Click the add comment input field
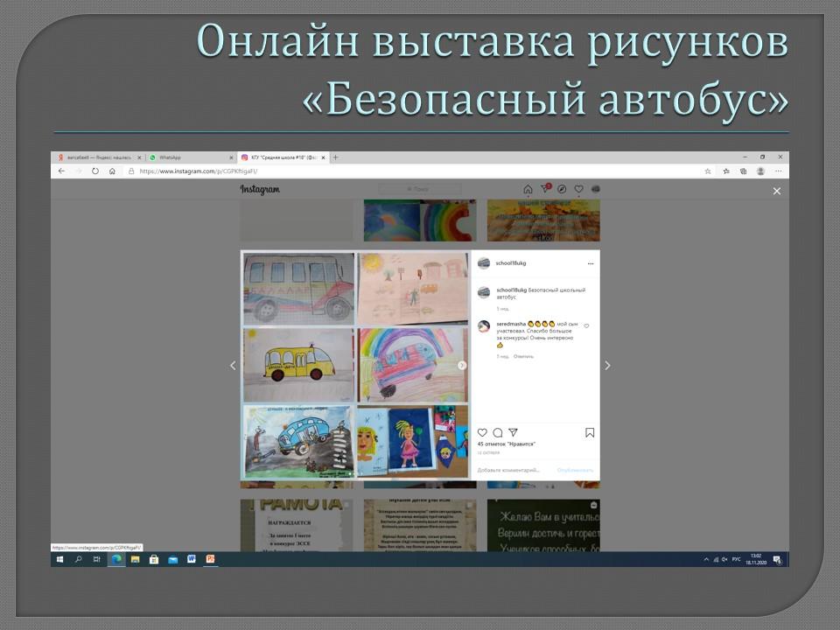 pyautogui.click(x=507, y=471)
